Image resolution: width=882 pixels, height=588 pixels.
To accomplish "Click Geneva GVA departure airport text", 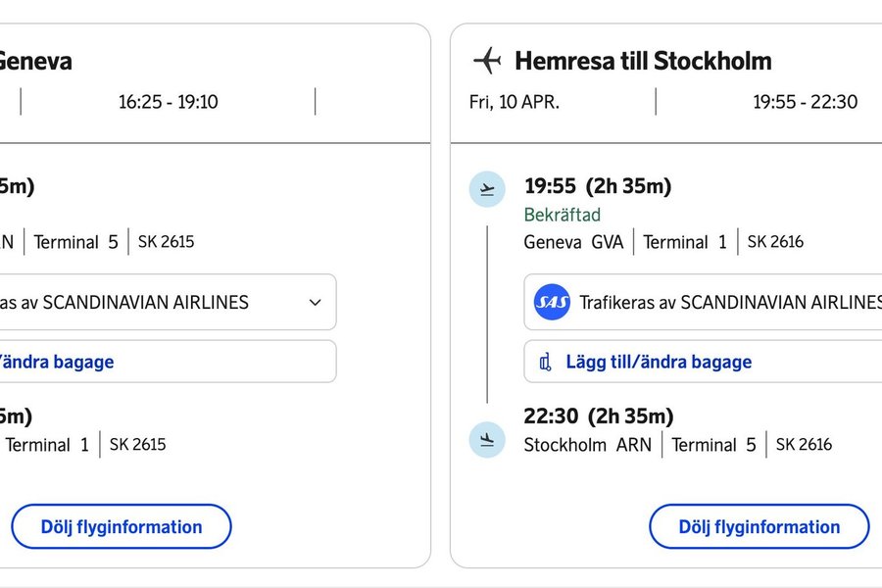I will click(573, 242).
